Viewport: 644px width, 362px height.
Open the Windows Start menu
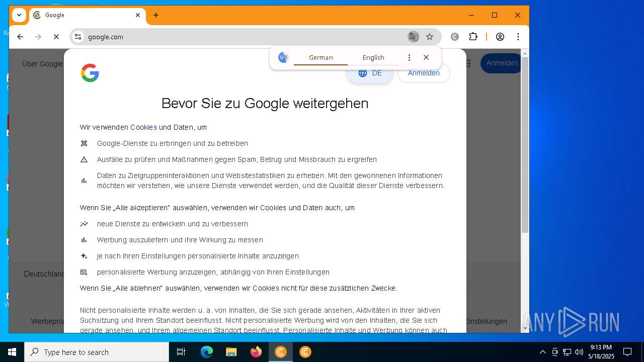click(12, 352)
